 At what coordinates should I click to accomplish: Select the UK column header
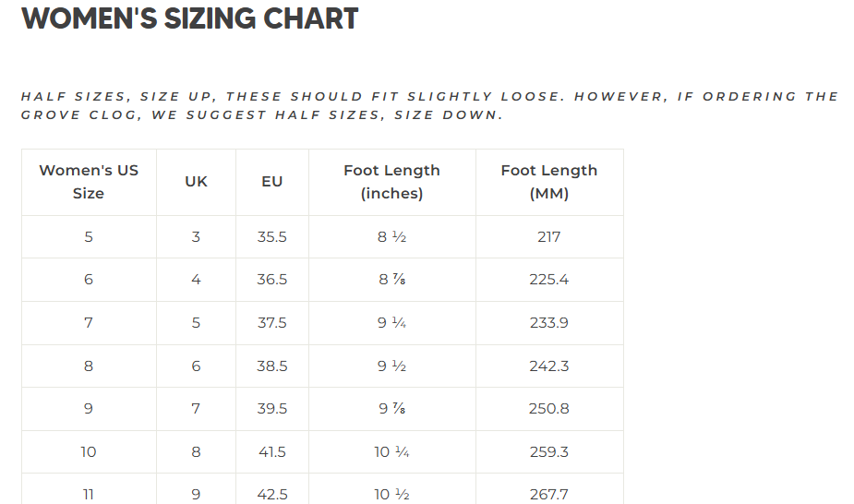[x=196, y=182]
